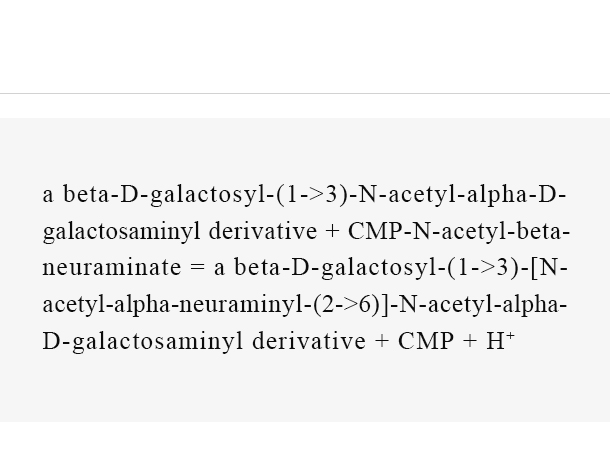Click the horizontal divider above the gray box
Image resolution: width=610 pixels, height=463 pixels.
pyautogui.click(x=305, y=93)
